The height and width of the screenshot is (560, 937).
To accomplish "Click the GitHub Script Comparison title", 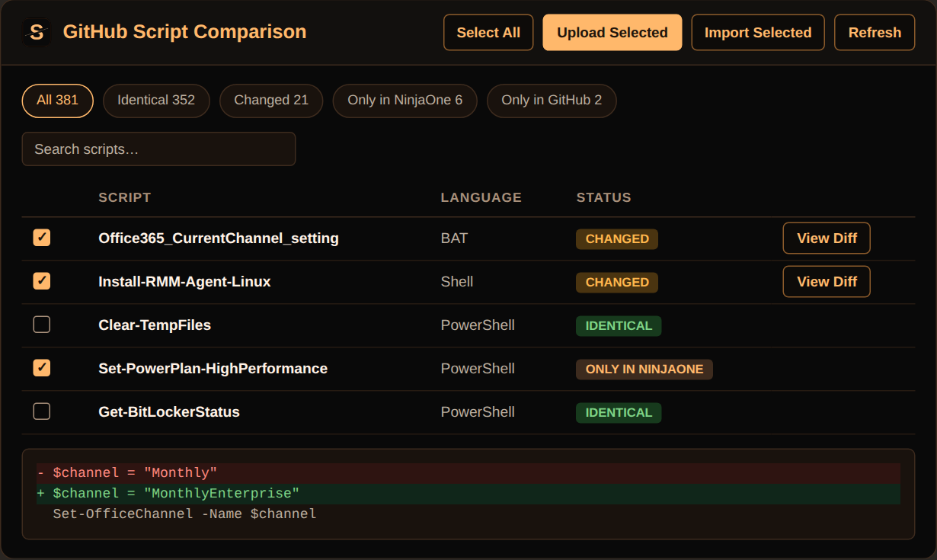I will pyautogui.click(x=184, y=32).
